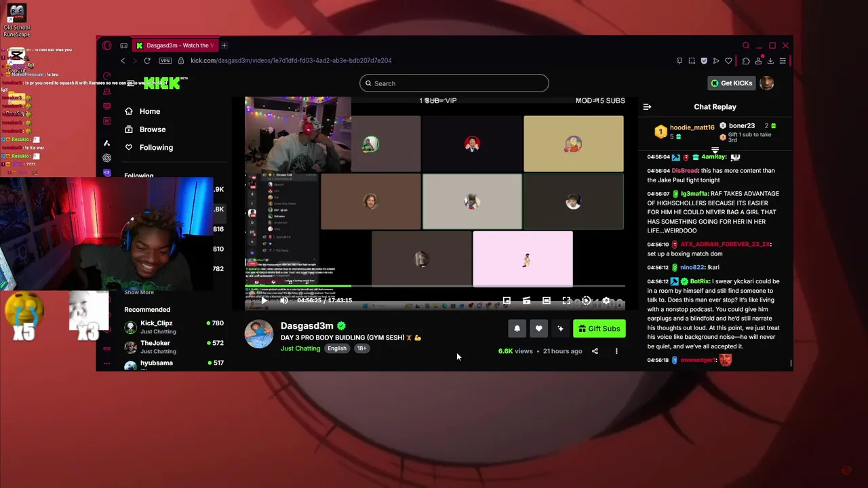Viewport: 868px width, 488px height.
Task: Open a new browser tab with plus
Action: (x=224, y=45)
